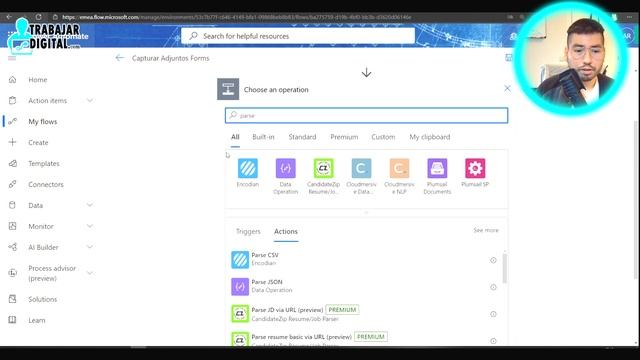
Task: Switch to the Standard tab
Action: coord(302,137)
